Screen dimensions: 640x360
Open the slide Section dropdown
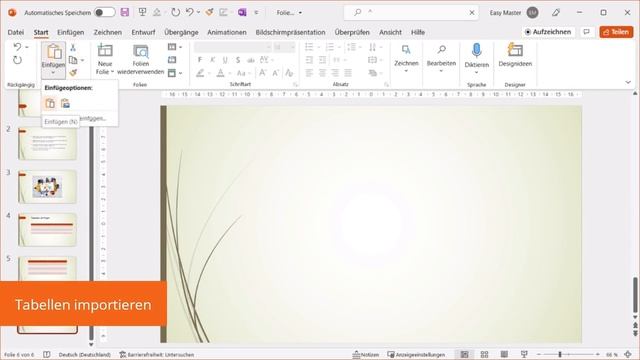coord(175,73)
